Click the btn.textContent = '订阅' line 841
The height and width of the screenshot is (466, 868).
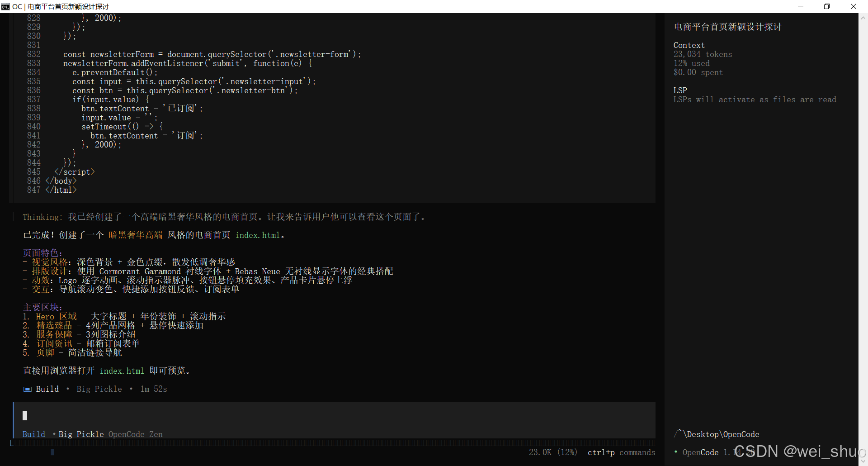(146, 136)
